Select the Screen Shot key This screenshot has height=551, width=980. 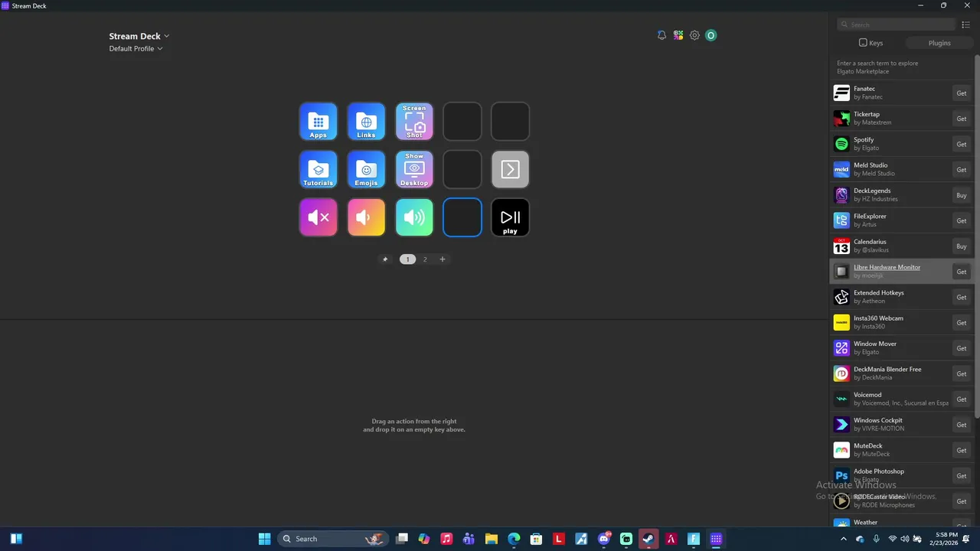point(414,122)
